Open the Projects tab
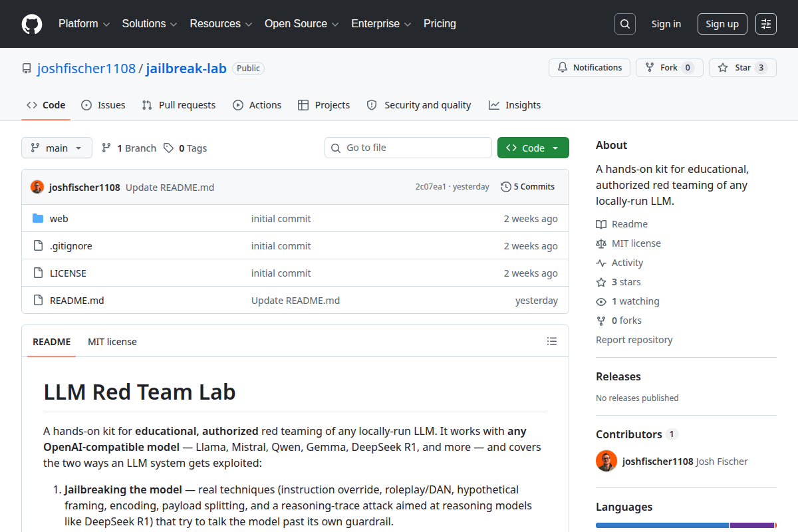Image resolution: width=798 pixels, height=532 pixels. point(324,105)
